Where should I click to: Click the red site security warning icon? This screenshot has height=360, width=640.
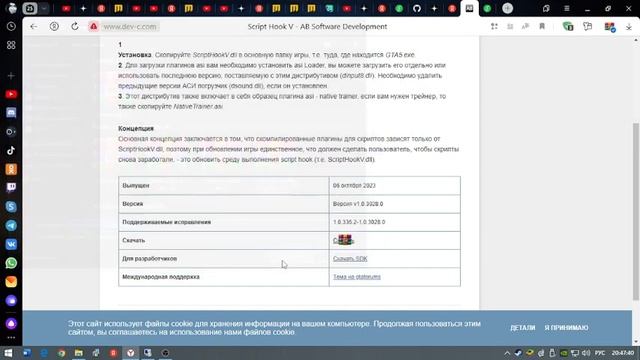tap(93, 27)
